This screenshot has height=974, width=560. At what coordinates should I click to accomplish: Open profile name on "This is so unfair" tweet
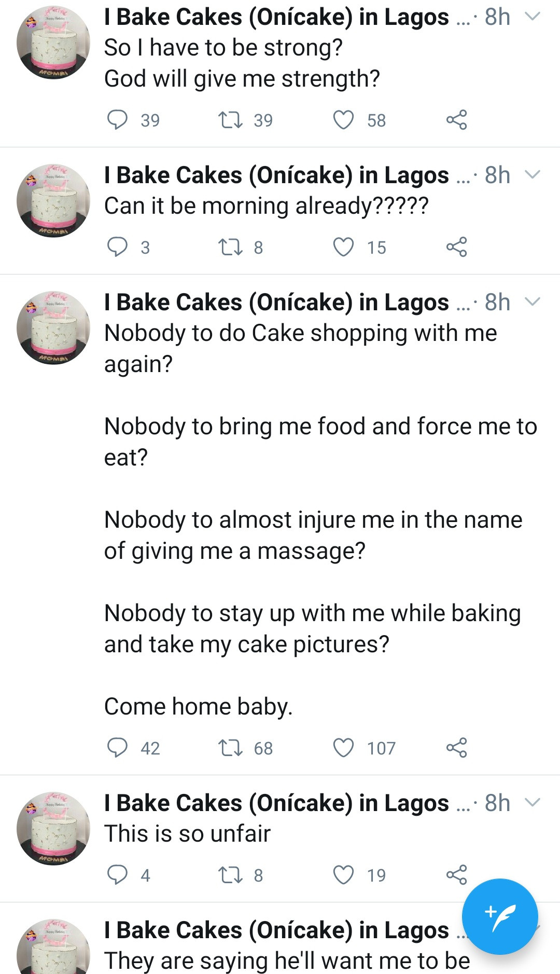[276, 803]
